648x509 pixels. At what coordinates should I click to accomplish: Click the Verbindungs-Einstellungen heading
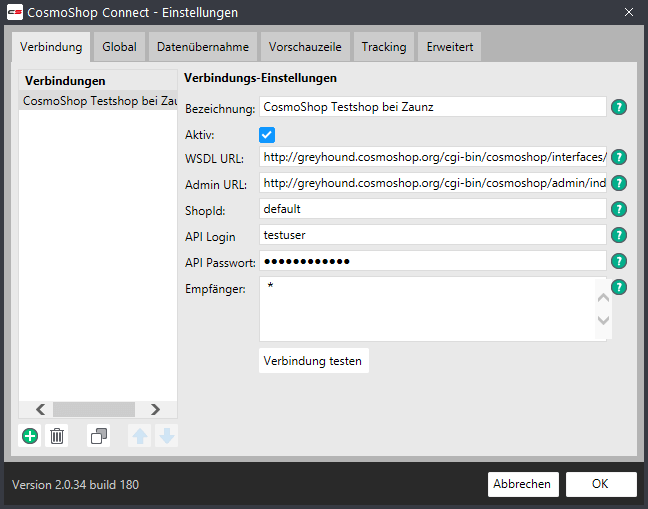coord(260,78)
